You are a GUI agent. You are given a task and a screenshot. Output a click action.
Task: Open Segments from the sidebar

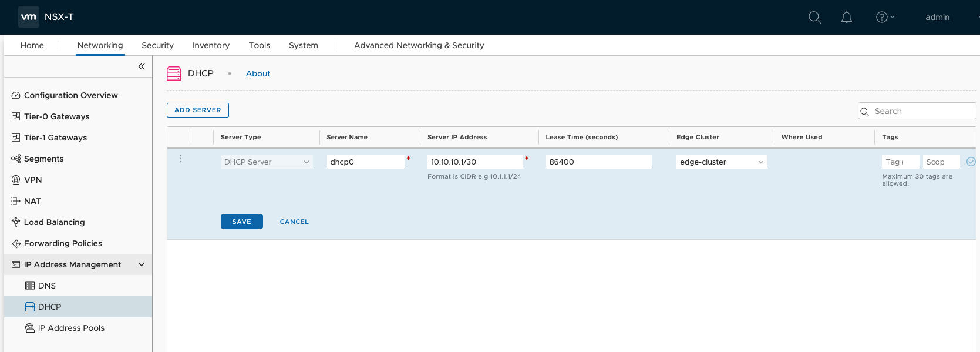click(43, 159)
